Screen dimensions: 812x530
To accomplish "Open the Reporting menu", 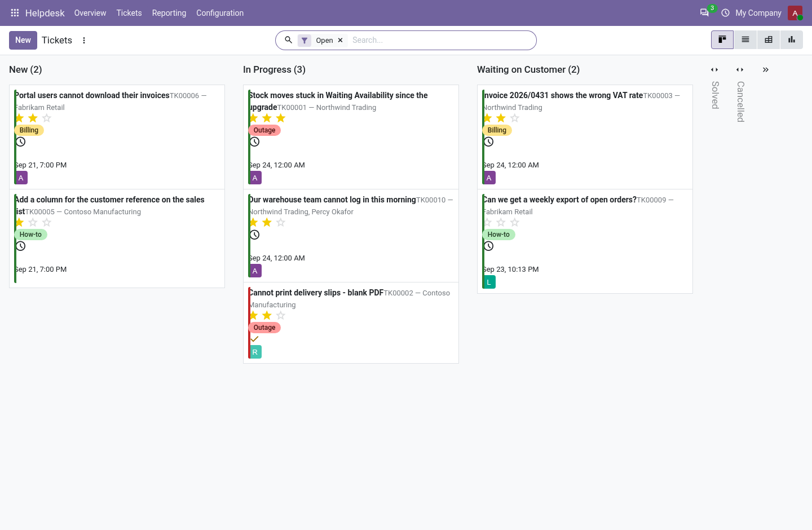I will click(169, 12).
